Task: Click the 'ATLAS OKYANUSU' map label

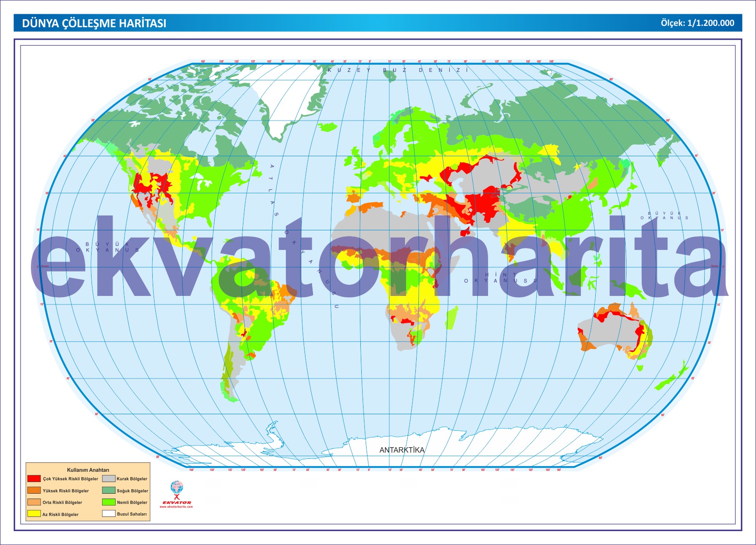Action: [304, 237]
